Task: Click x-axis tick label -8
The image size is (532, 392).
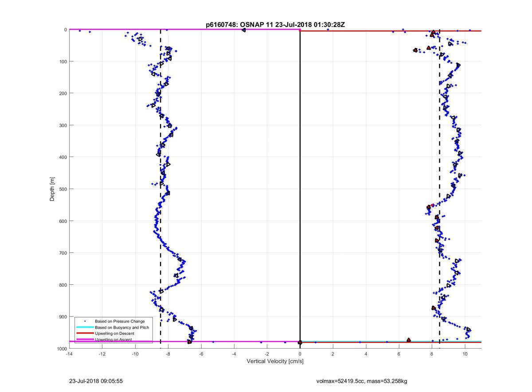Action: [x=168, y=354]
